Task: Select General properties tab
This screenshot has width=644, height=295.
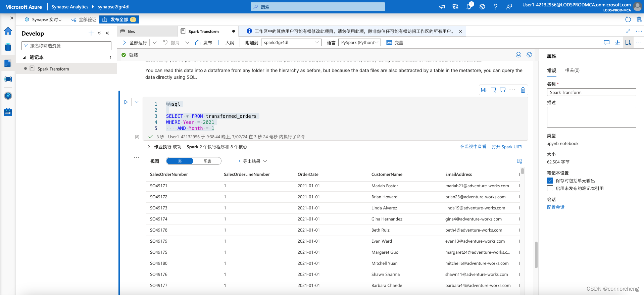Action: click(x=552, y=70)
